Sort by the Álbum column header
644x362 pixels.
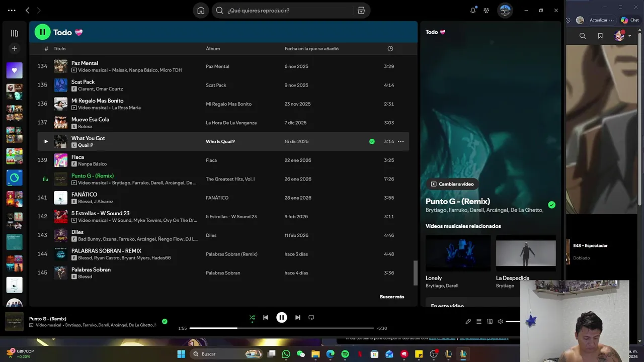(x=213, y=49)
